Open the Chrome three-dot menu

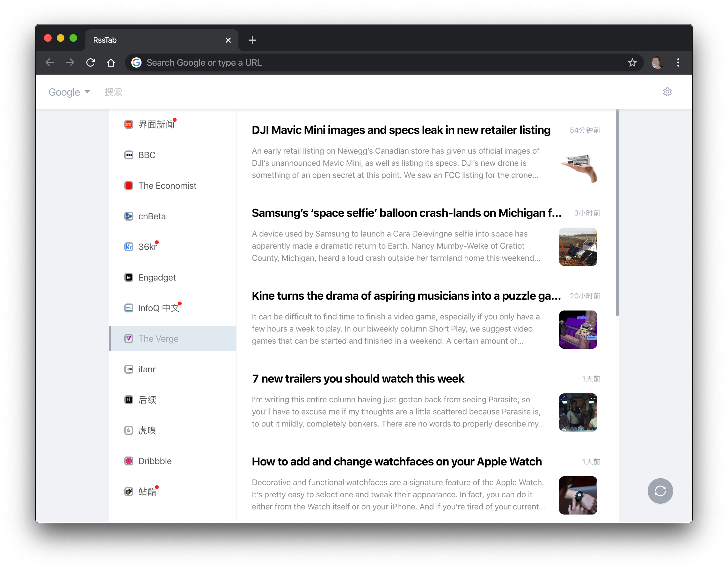678,62
